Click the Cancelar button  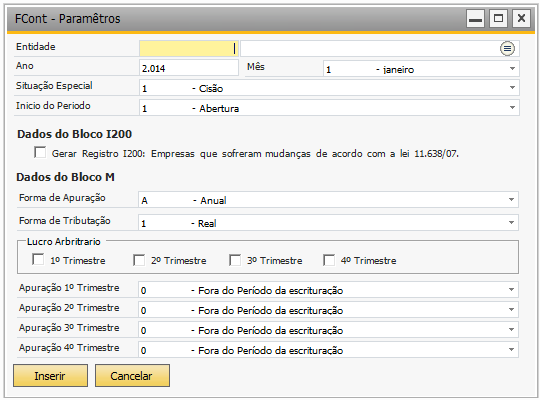(132, 376)
